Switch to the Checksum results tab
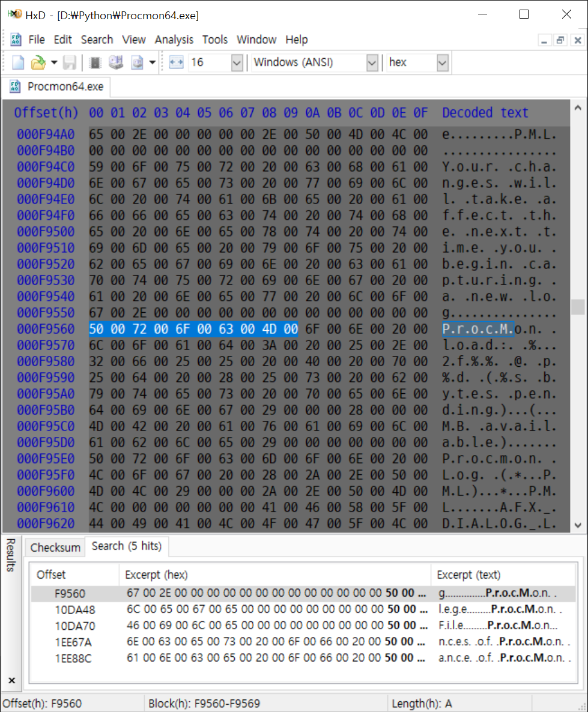This screenshot has width=588, height=712. point(55,548)
